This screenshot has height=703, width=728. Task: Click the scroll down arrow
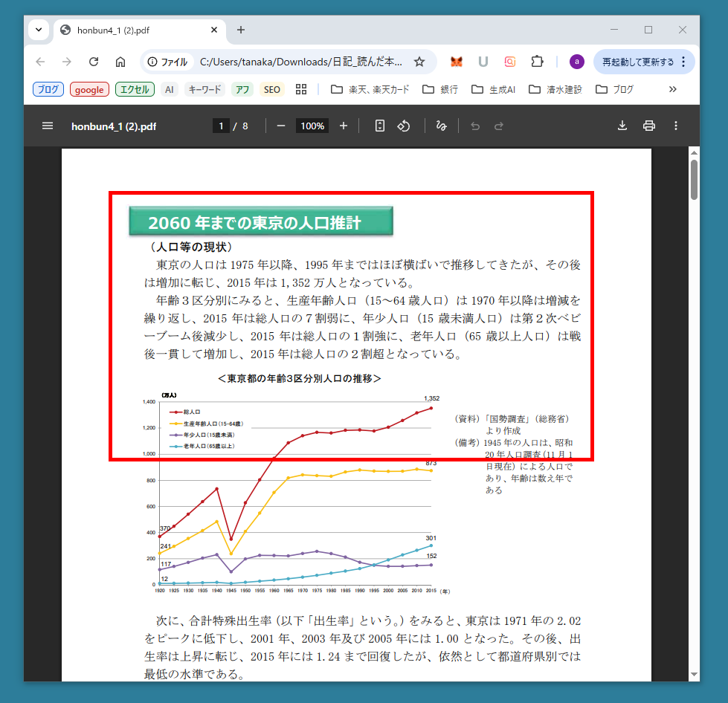pos(694,674)
